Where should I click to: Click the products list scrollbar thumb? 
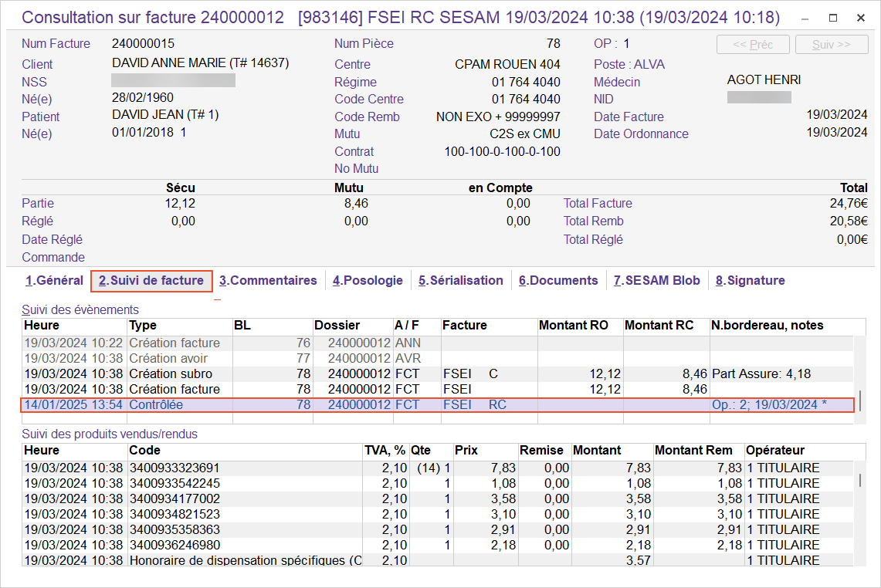861,480
